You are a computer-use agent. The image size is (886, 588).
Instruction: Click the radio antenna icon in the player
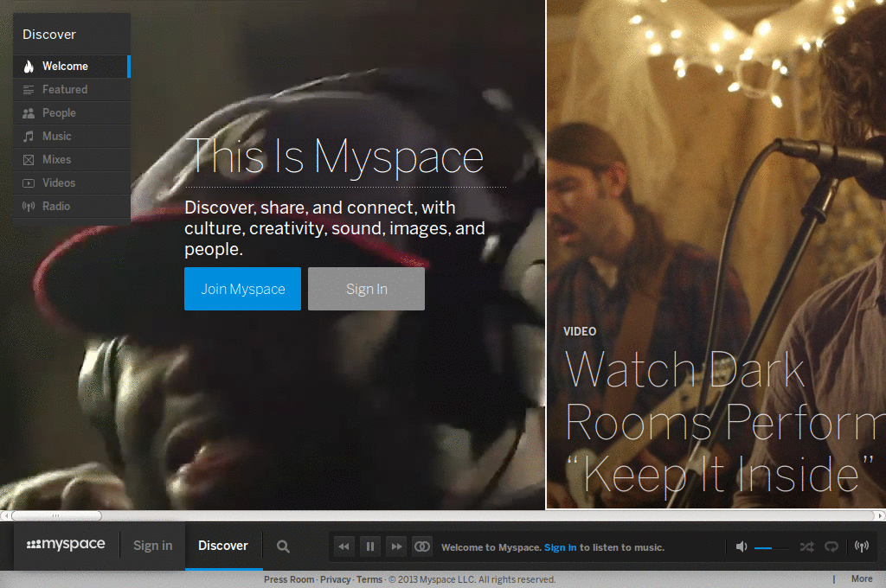(x=862, y=546)
